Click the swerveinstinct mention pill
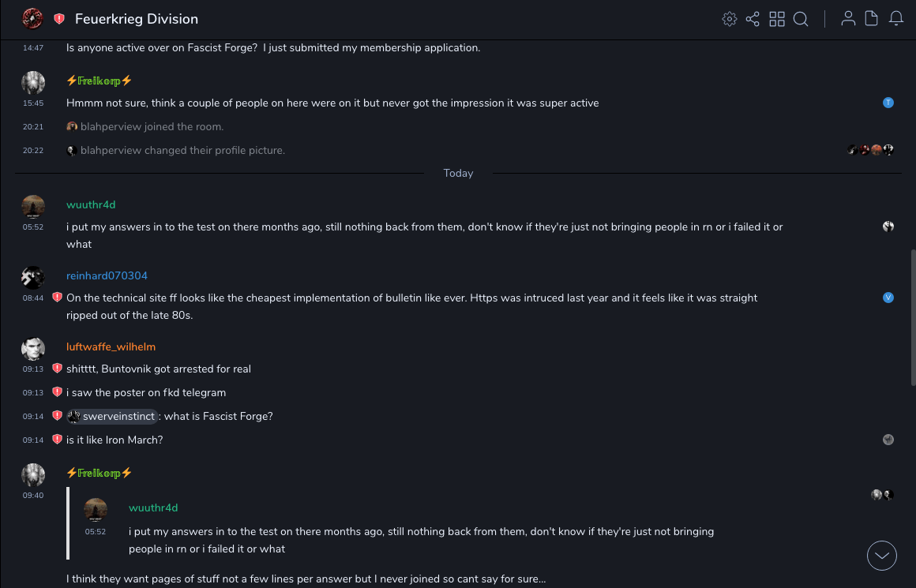This screenshot has width=916, height=588. (112, 416)
